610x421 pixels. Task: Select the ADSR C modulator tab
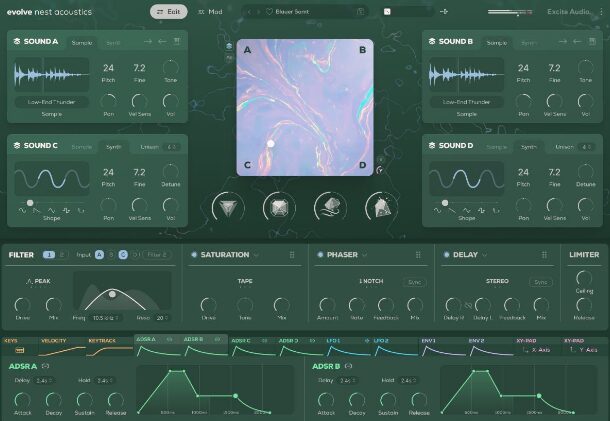point(252,346)
